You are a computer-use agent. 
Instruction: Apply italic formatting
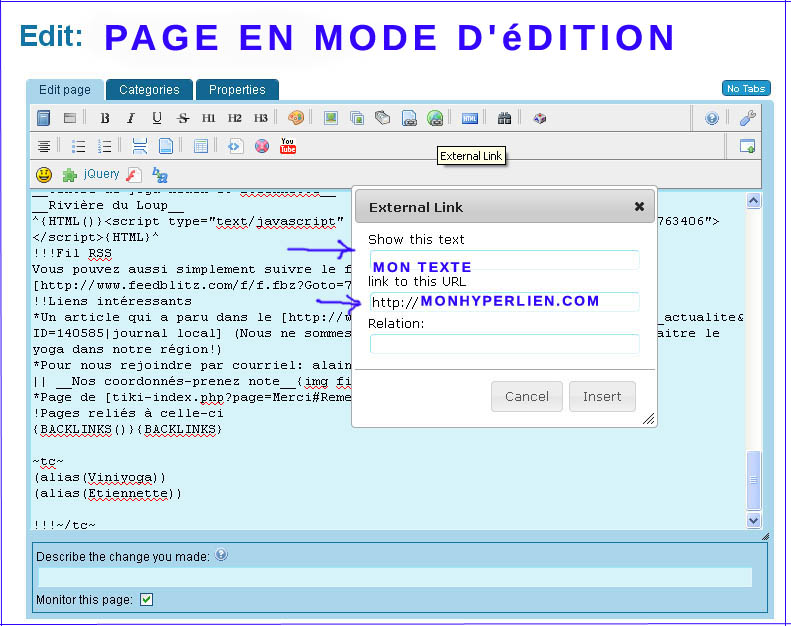tap(130, 118)
